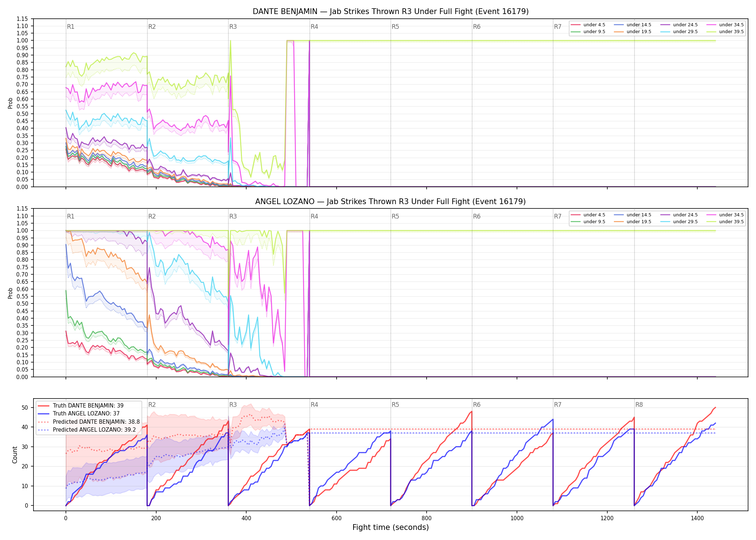Click the R3 round label in the DANTE BENJAMIN chart

[233, 27]
